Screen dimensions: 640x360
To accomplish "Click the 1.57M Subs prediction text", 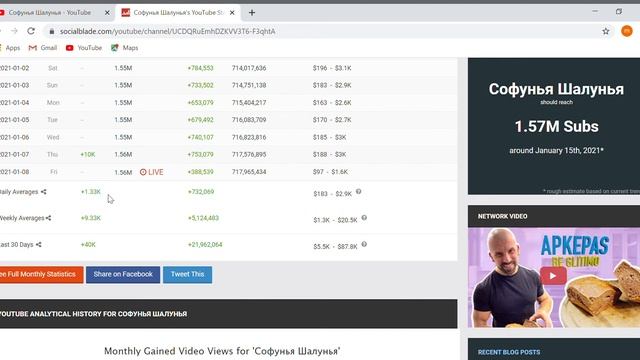I will (556, 127).
